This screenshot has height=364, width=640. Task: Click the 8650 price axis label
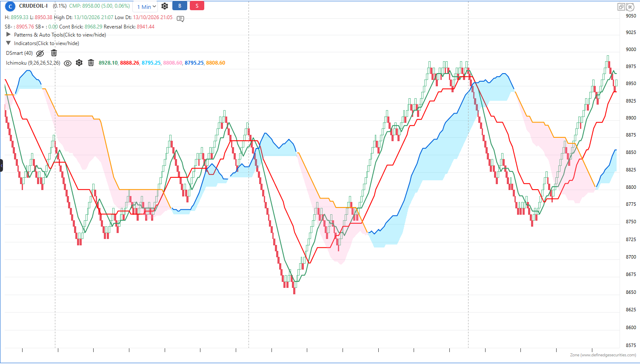[x=631, y=292]
